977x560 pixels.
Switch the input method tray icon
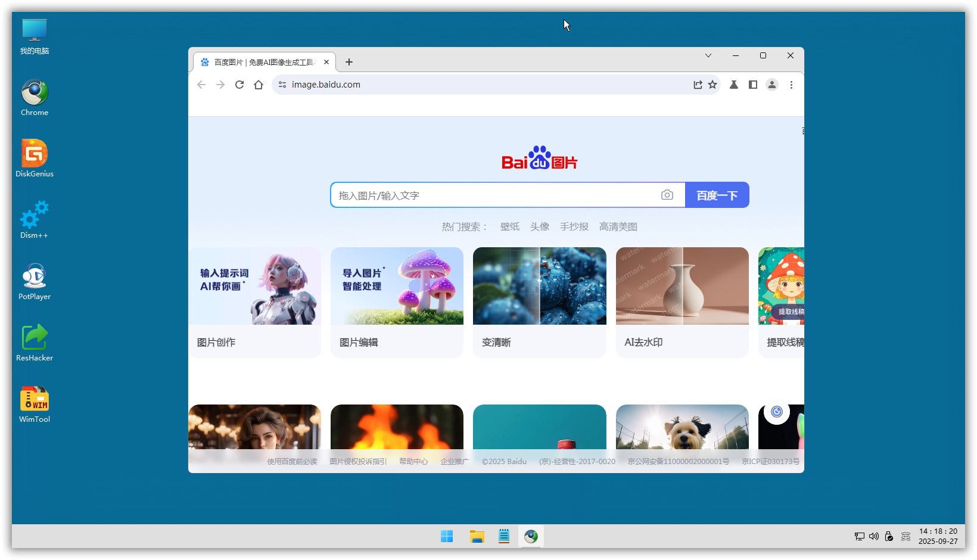906,536
